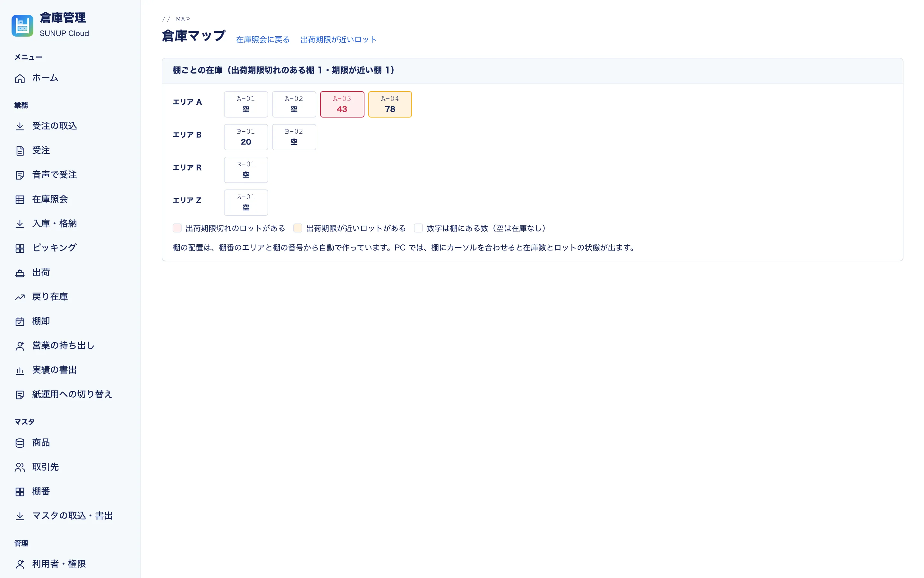Click the 在庫照会 table icon

tap(20, 199)
